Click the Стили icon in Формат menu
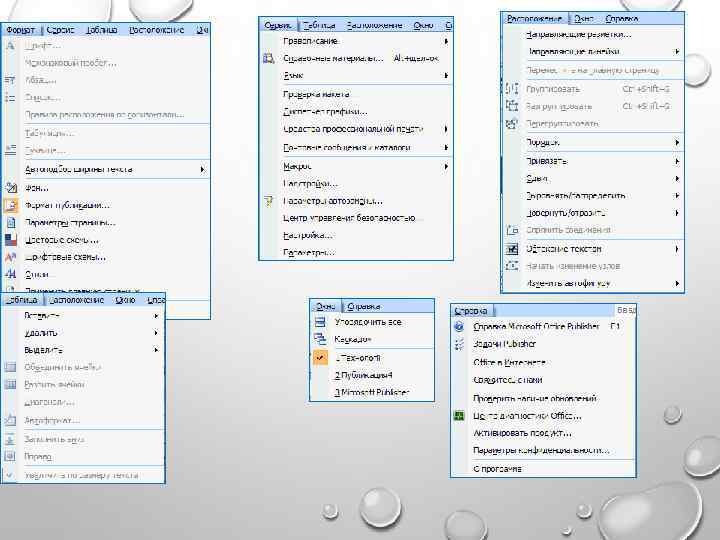 pyautogui.click(x=11, y=274)
